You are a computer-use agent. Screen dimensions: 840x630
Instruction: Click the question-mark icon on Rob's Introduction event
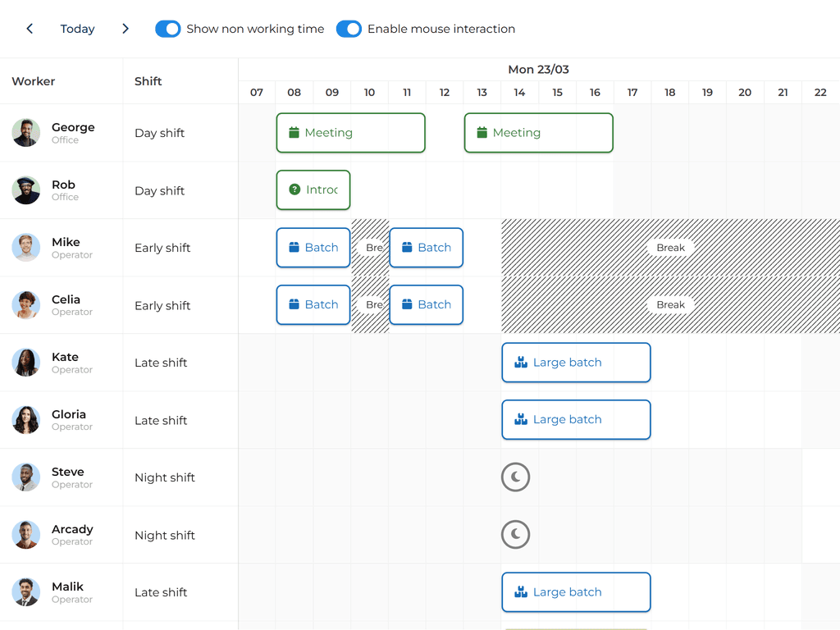point(295,189)
